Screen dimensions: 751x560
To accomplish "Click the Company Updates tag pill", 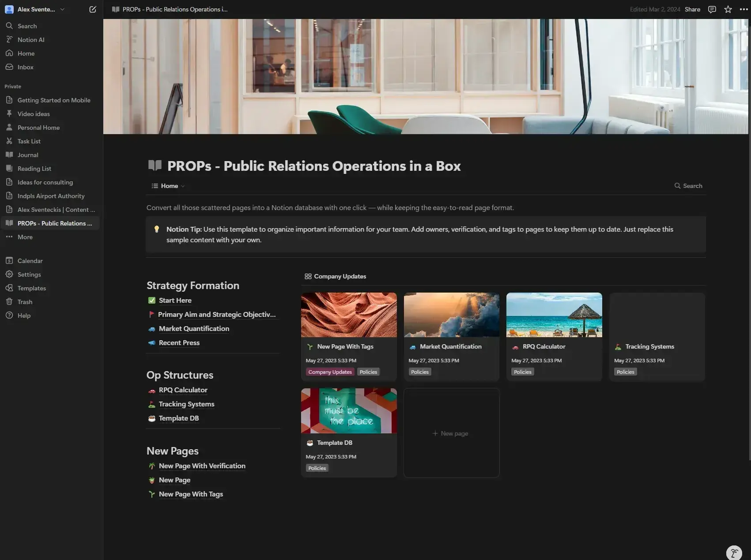I will click(x=329, y=372).
